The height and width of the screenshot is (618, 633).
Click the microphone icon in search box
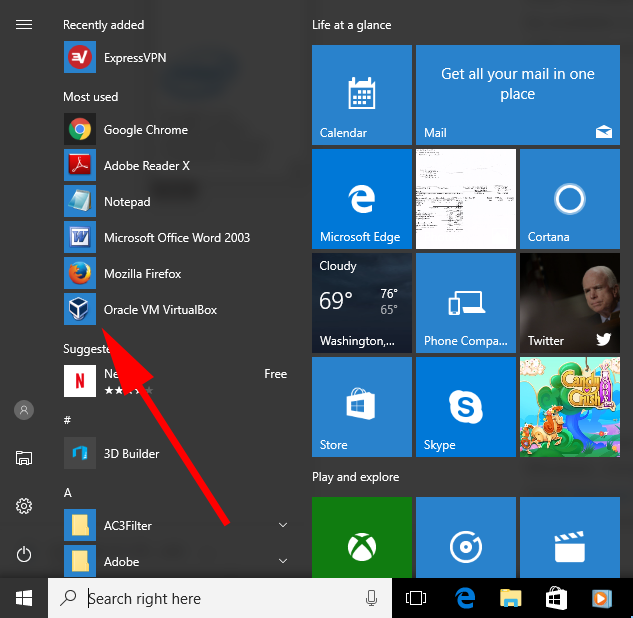click(371, 598)
